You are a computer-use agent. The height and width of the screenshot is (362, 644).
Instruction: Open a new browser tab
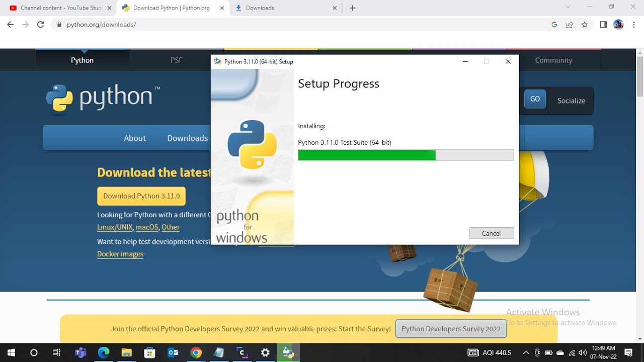[x=352, y=8]
